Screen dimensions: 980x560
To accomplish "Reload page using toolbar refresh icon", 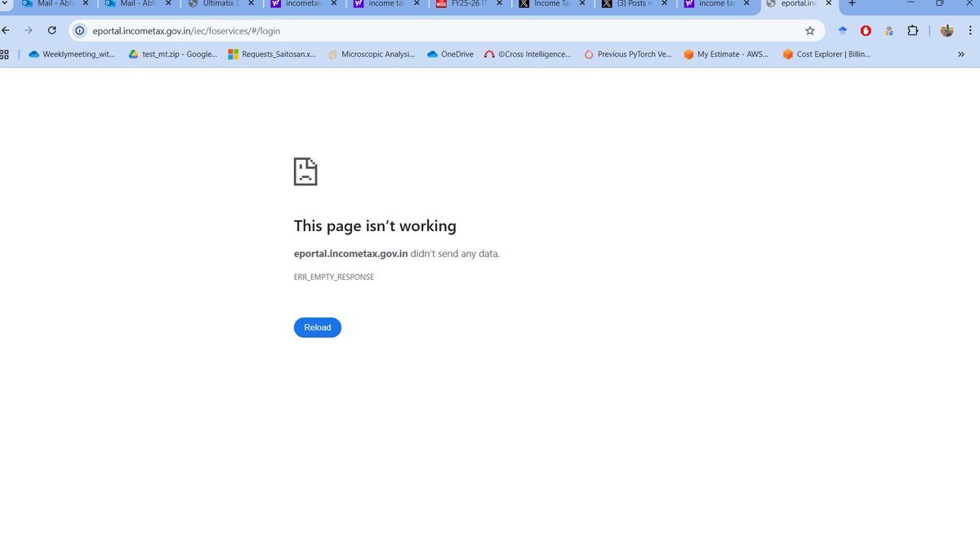I will [52, 30].
